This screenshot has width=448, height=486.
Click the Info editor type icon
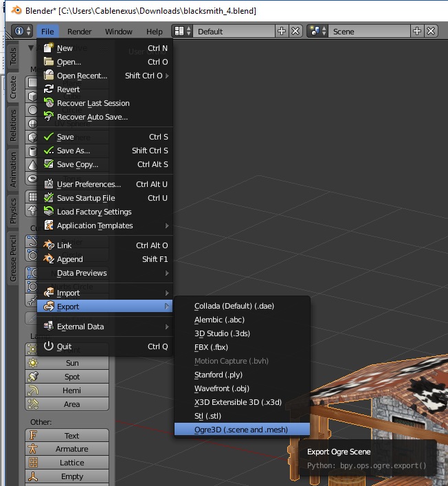pos(22,32)
